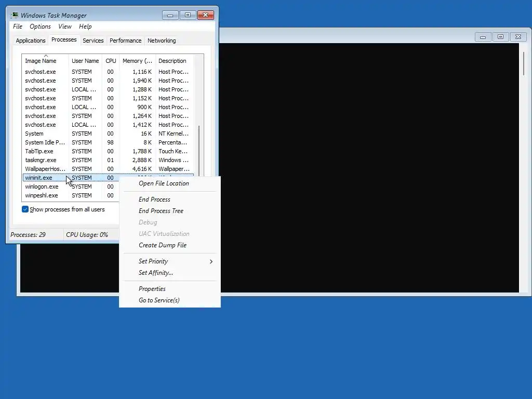
Task: Select End Process Tree menu entry
Action: [x=170, y=211]
